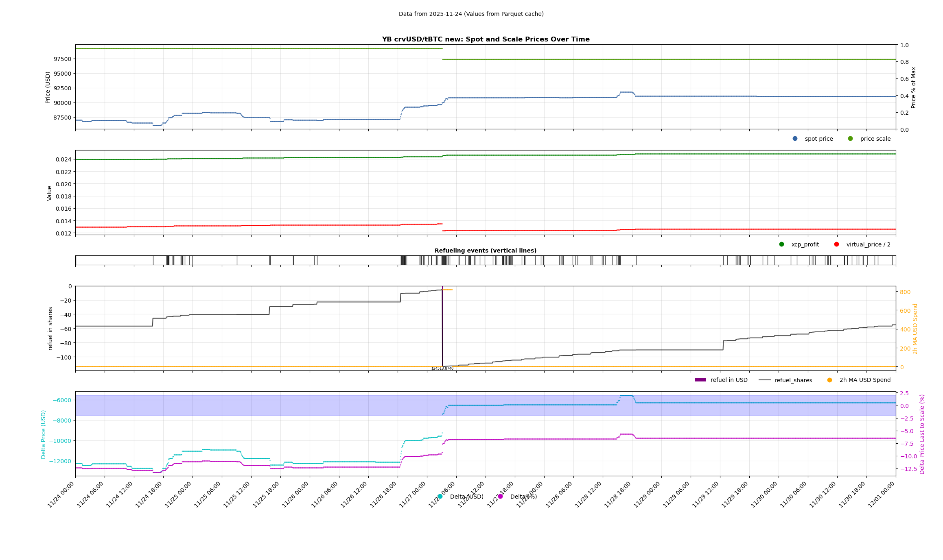This screenshot has width=943, height=560.
Task: Click the cyan Delta (USD) legend dot
Action: [x=440, y=497]
